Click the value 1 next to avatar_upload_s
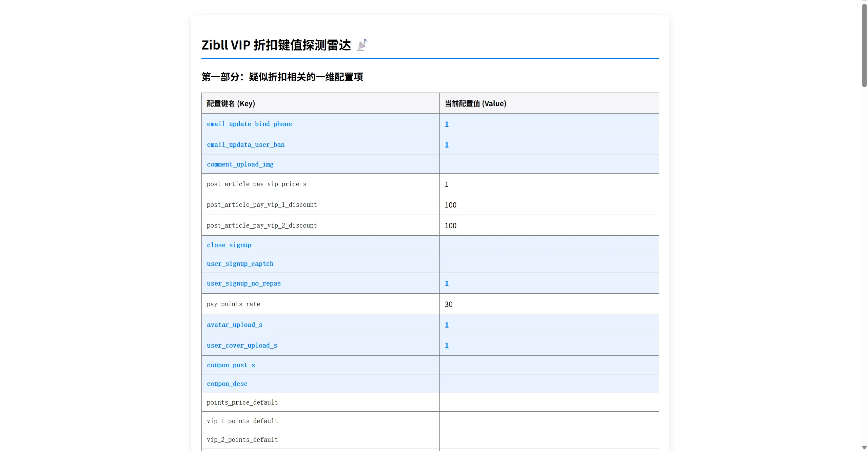The width and height of the screenshot is (868, 451). pyautogui.click(x=446, y=325)
